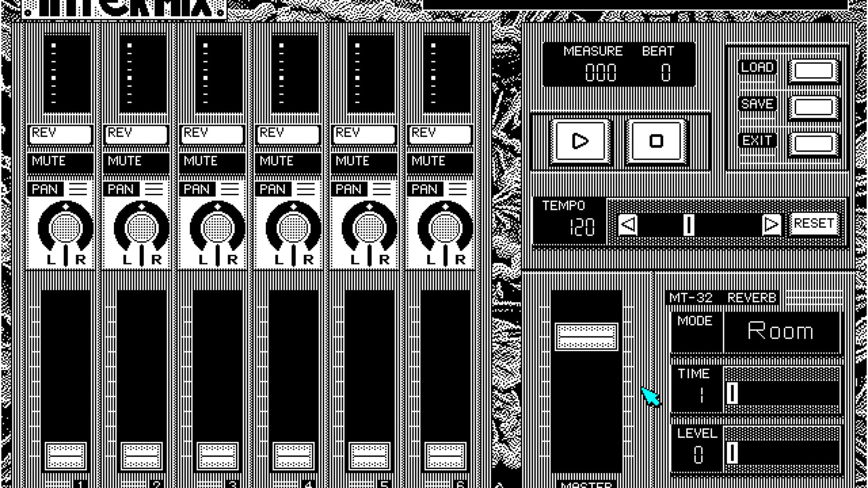The width and height of the screenshot is (868, 488).
Task: Decrease tempo with the left arrow
Action: click(628, 224)
